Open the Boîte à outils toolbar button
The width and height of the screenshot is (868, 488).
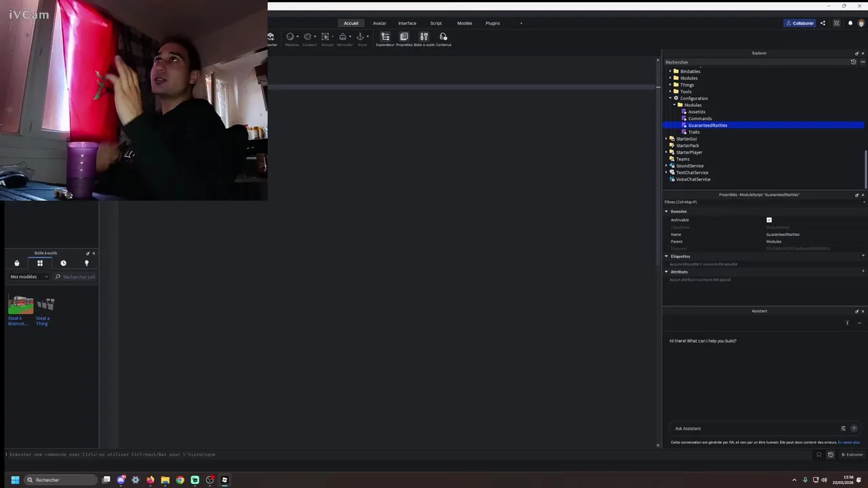click(x=424, y=39)
